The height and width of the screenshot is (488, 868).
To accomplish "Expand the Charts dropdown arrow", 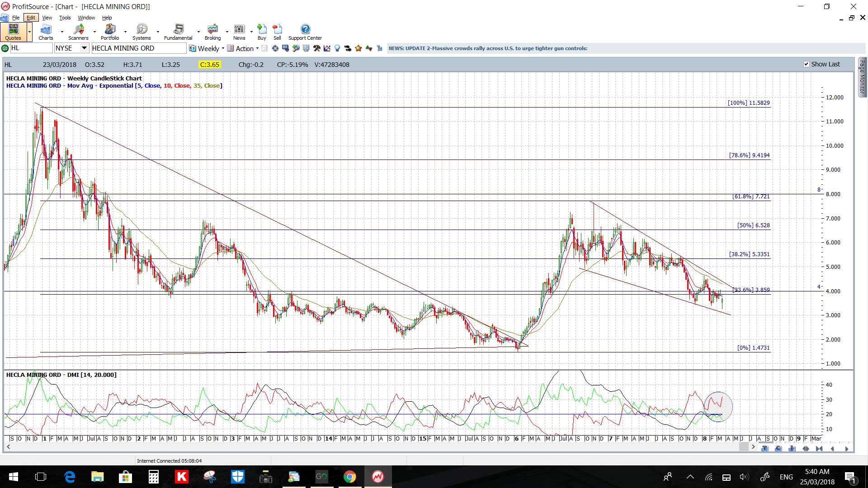I will [x=62, y=32].
